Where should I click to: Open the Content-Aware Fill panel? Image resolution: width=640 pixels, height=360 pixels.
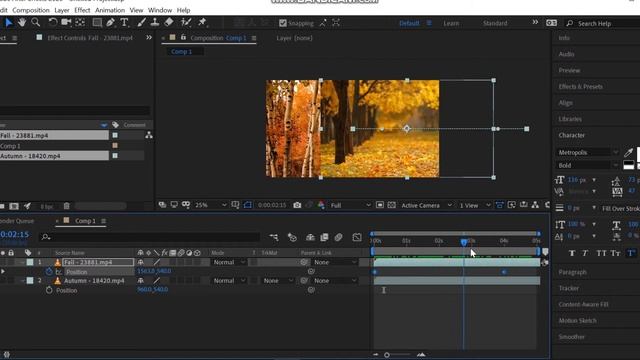pos(583,304)
